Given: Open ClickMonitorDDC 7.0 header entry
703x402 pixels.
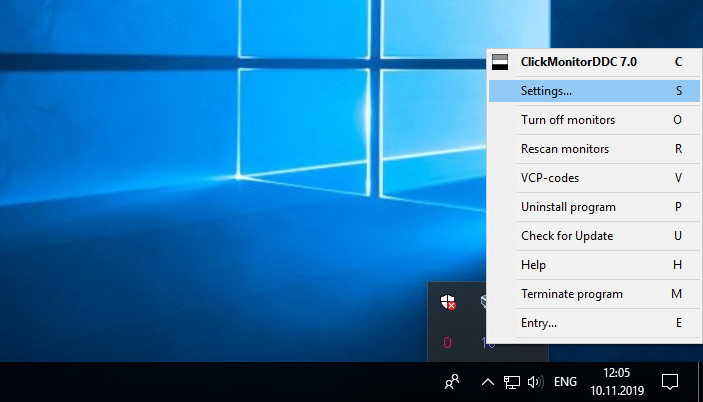Looking at the screenshot, I should click(594, 62).
